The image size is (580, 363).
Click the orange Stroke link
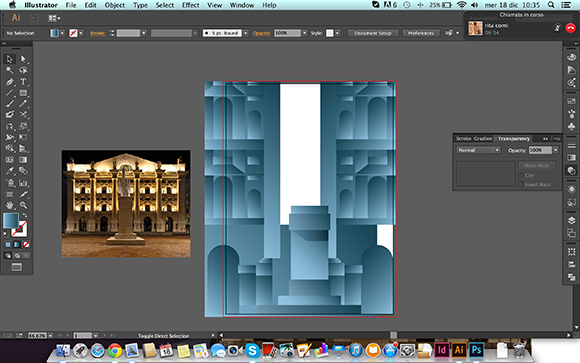[97, 33]
